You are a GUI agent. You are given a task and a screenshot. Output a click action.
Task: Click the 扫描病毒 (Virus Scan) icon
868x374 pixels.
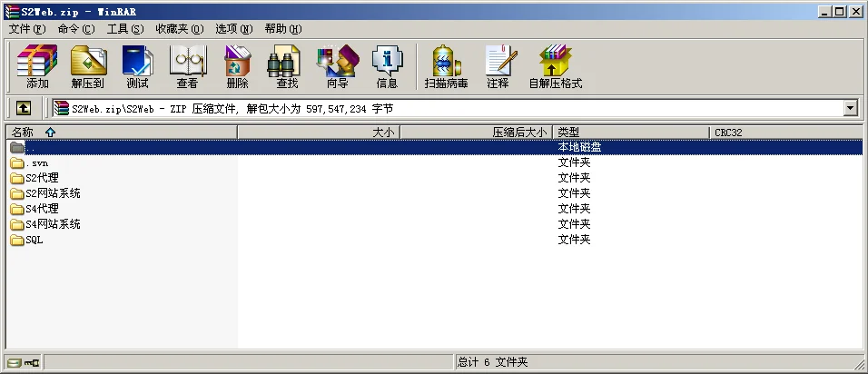pyautogui.click(x=446, y=66)
